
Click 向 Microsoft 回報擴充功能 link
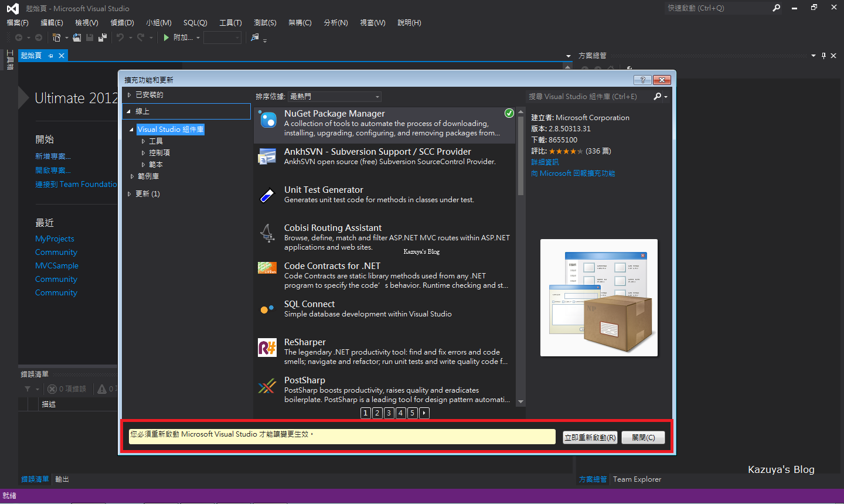(x=573, y=173)
